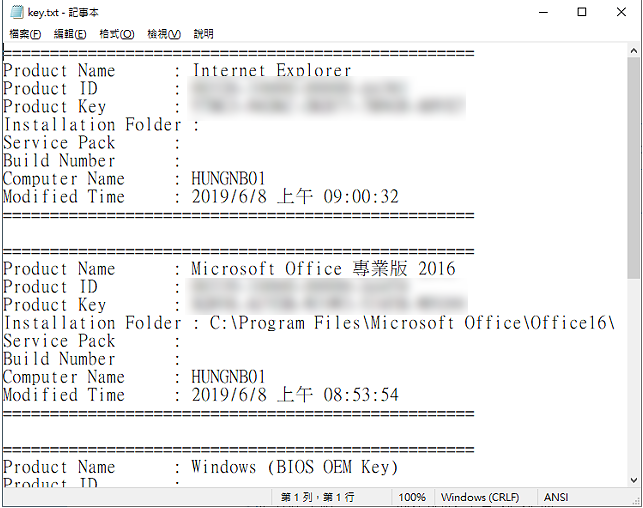Open the 檢視(V) View menu
The height and width of the screenshot is (508, 643).
(x=164, y=34)
